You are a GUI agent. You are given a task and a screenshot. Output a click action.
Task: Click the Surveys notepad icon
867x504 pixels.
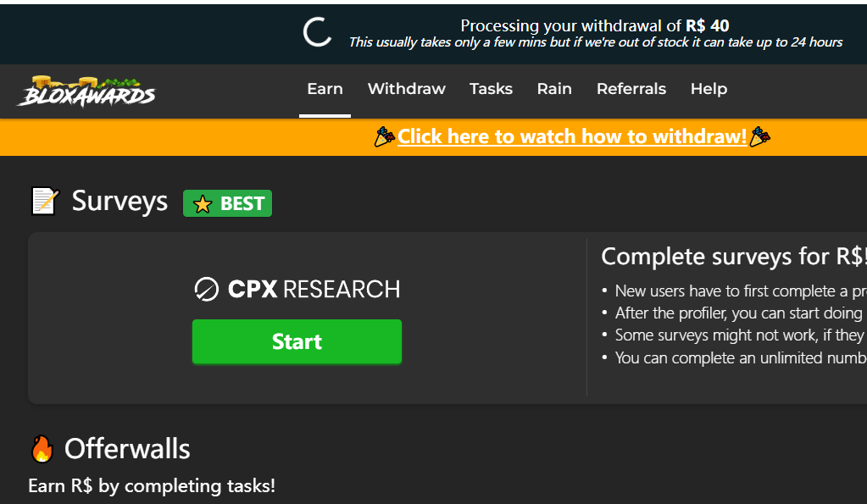pyautogui.click(x=44, y=201)
